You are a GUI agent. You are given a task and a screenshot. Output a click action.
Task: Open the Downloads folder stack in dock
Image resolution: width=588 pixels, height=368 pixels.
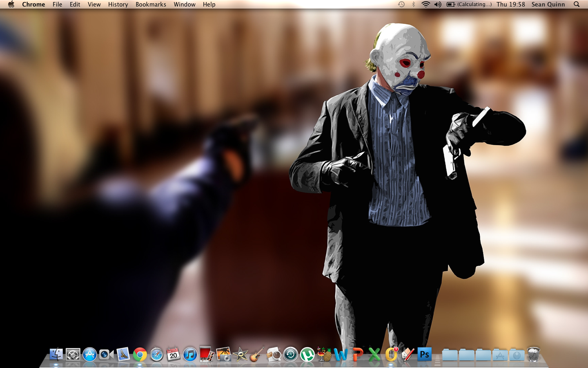tap(517, 355)
